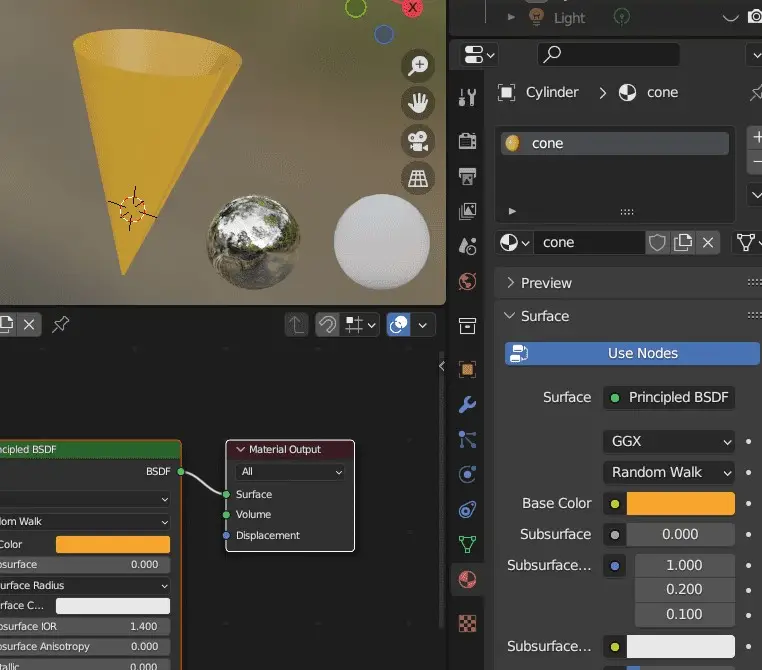
Task: Open the World properties tab
Action: click(x=467, y=281)
